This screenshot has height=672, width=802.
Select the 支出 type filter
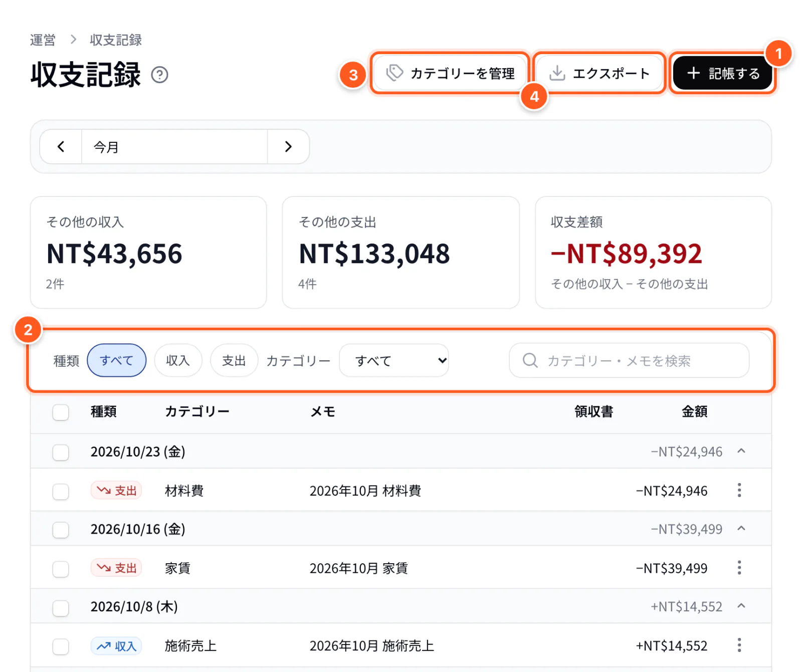(x=234, y=360)
